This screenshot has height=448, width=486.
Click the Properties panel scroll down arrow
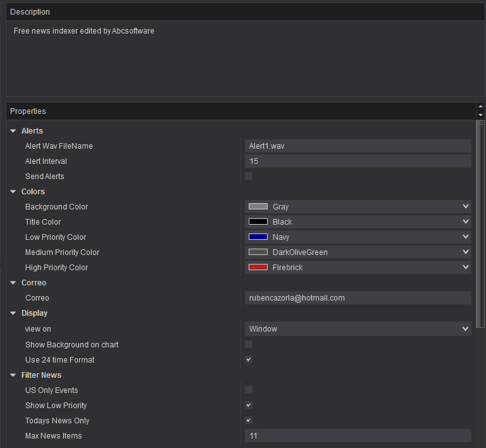(x=480, y=115)
